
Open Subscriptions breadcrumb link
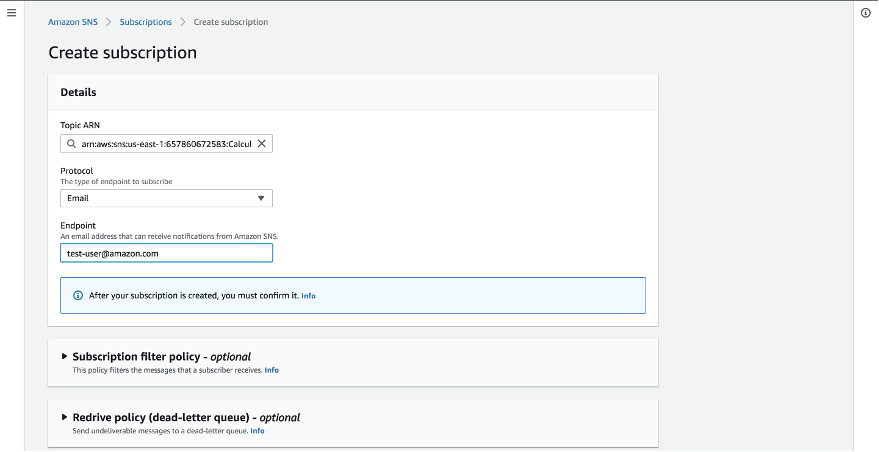tap(145, 22)
